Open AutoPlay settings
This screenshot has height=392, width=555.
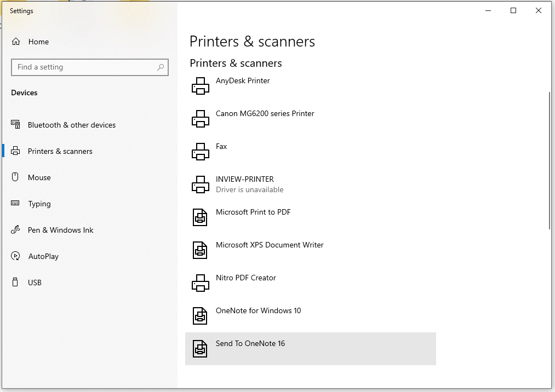pos(43,256)
